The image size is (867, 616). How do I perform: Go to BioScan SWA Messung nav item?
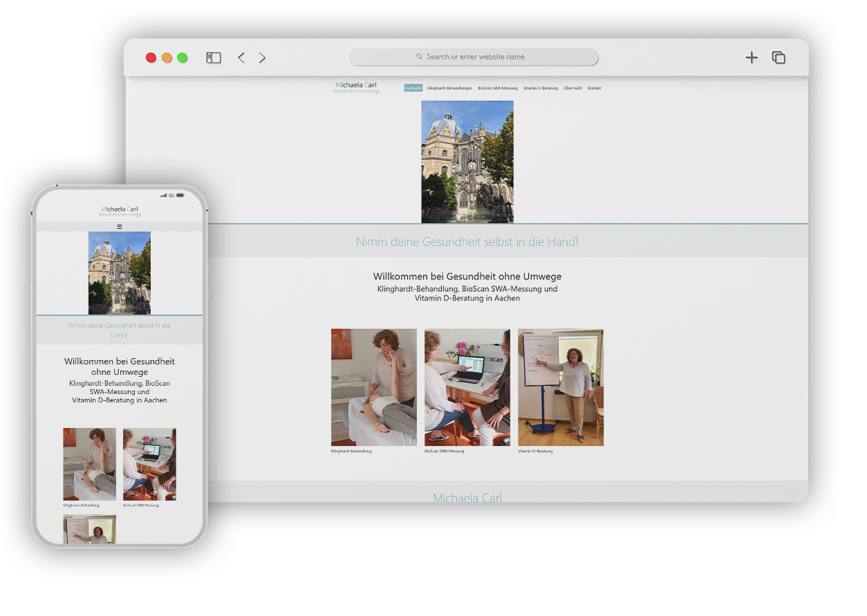coord(498,88)
